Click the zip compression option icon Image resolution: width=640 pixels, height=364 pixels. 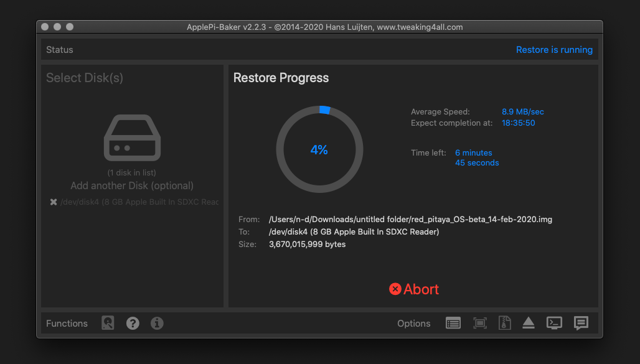click(x=504, y=323)
